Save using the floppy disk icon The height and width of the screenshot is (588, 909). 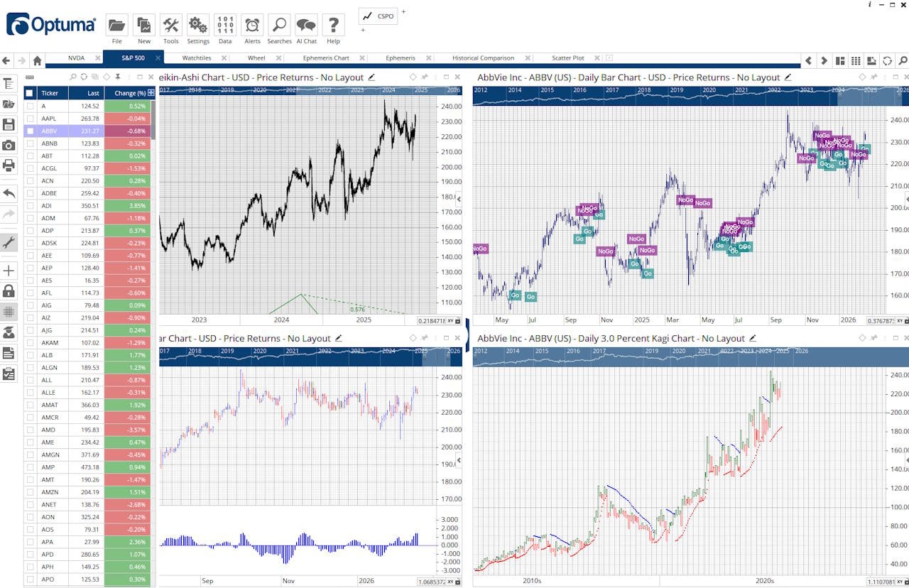click(x=9, y=125)
